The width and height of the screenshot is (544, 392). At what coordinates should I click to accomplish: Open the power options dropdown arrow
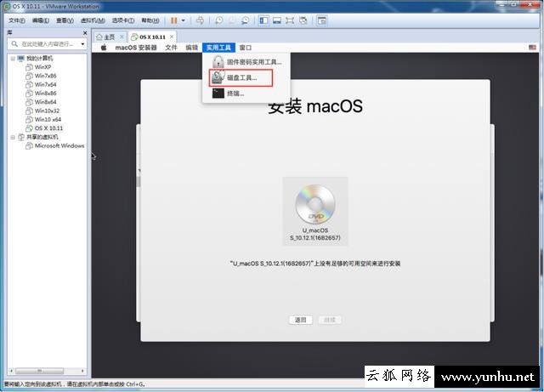[x=184, y=20]
